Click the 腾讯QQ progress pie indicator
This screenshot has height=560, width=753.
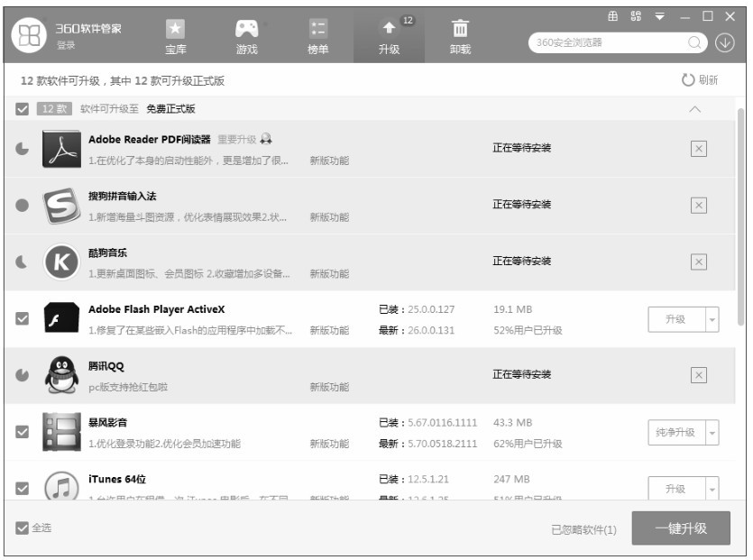point(22,375)
